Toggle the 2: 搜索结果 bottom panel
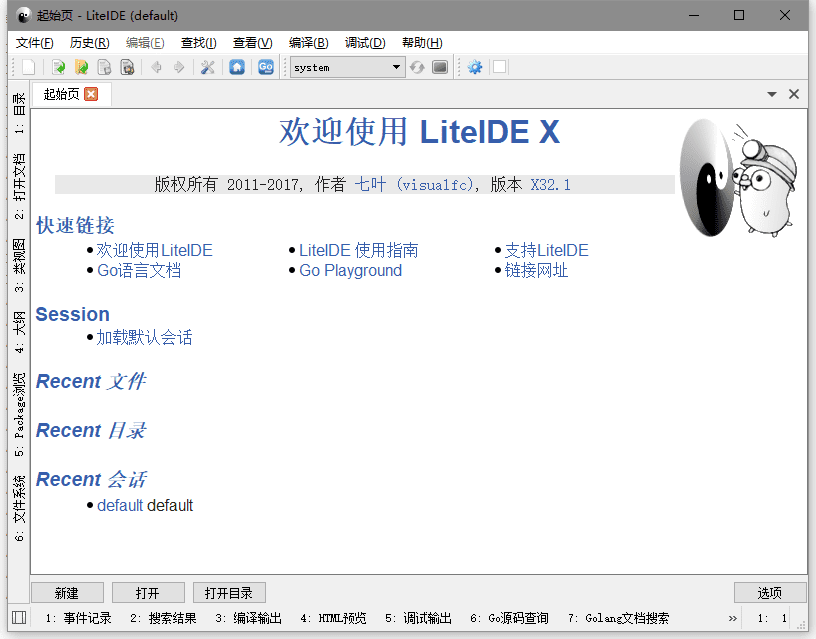The width and height of the screenshot is (816, 639). [x=163, y=618]
